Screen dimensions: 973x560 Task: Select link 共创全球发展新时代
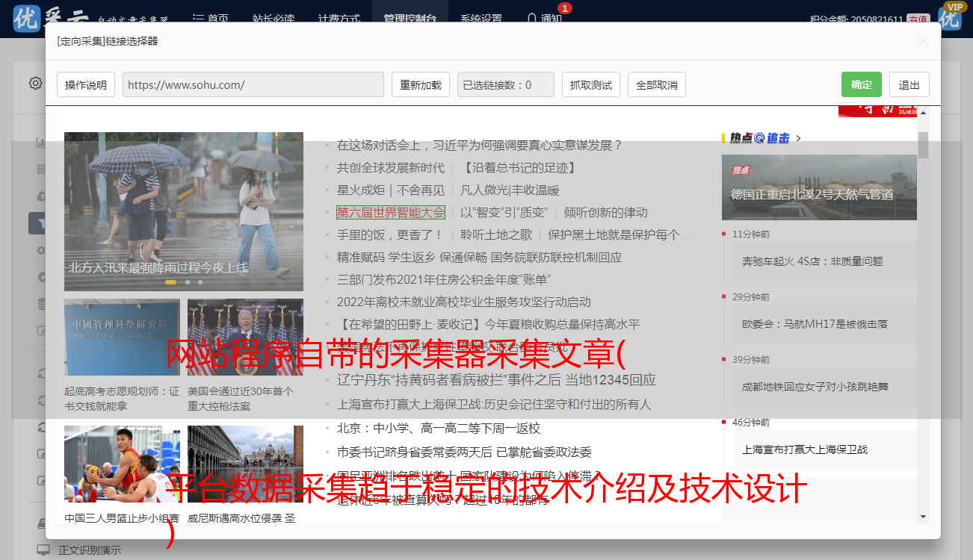(391, 167)
